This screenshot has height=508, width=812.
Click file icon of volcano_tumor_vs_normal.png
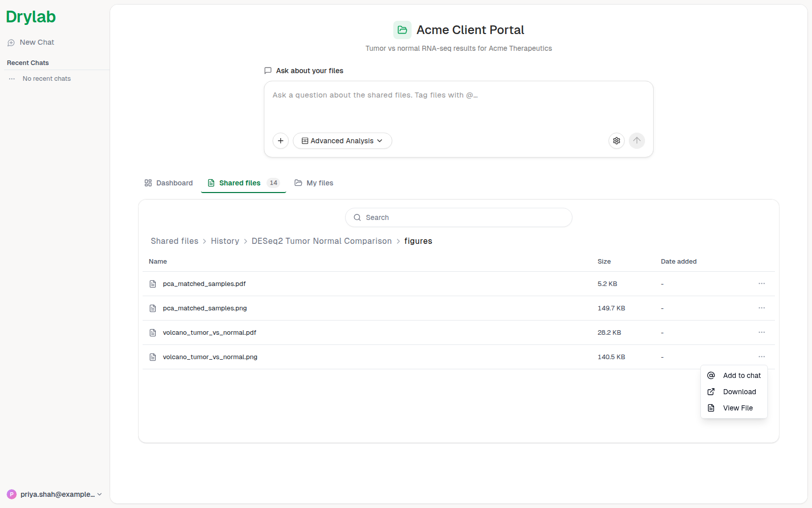pyautogui.click(x=153, y=357)
